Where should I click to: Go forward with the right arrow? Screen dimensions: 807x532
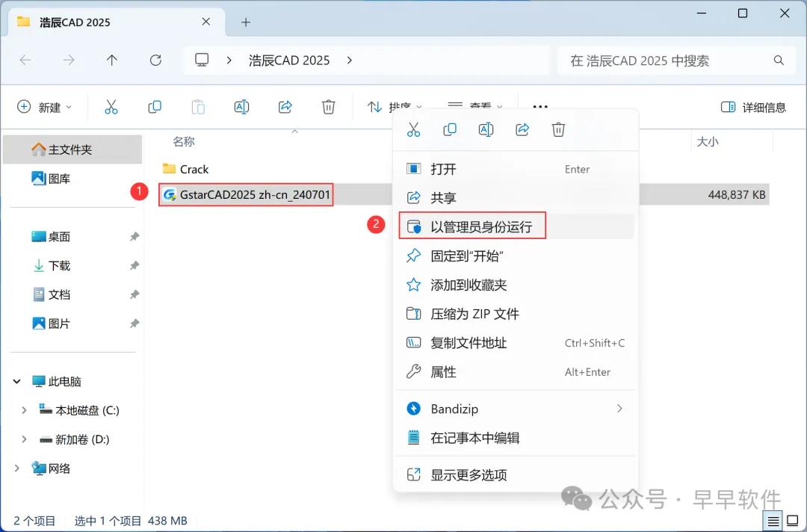[69, 61]
